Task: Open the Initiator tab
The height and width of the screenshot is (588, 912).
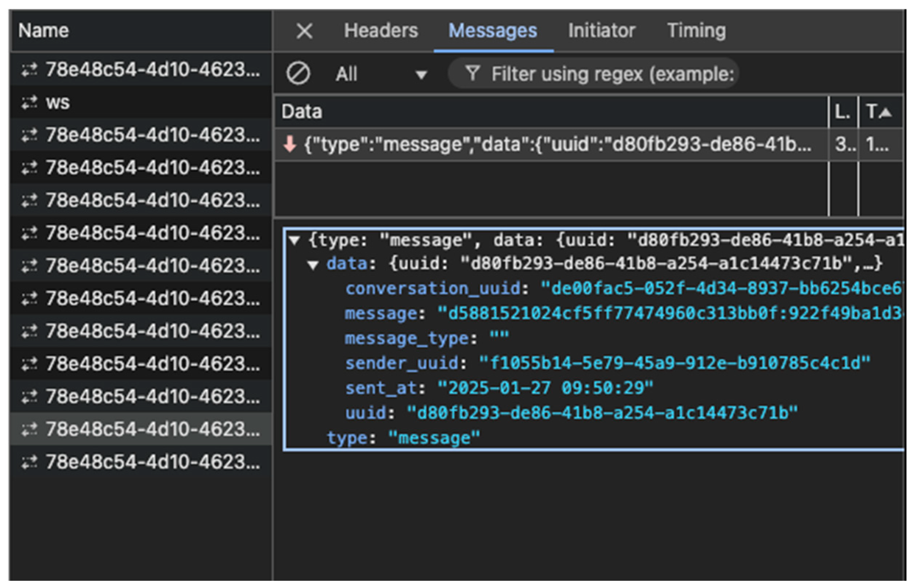Action: 601,31
